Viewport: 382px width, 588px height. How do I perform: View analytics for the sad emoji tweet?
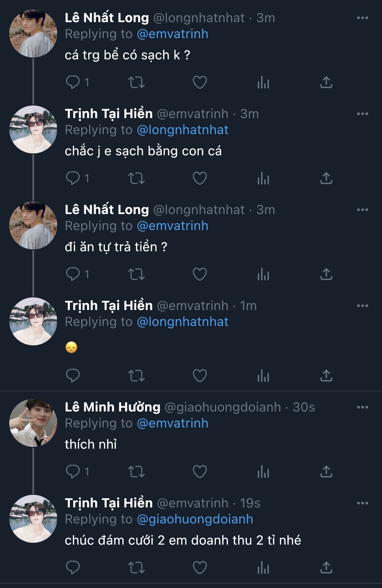(263, 376)
